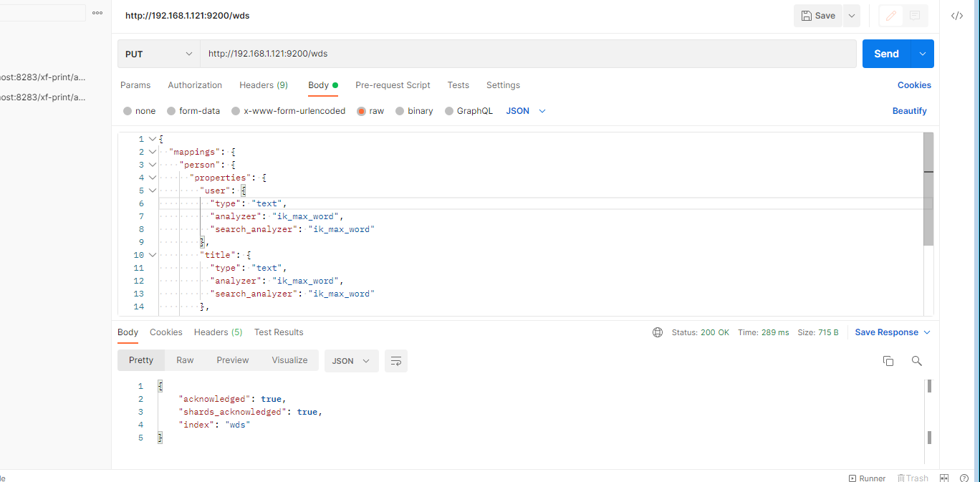Switch to the Authorization tab
Viewport: 980px width, 482px height.
tap(195, 85)
